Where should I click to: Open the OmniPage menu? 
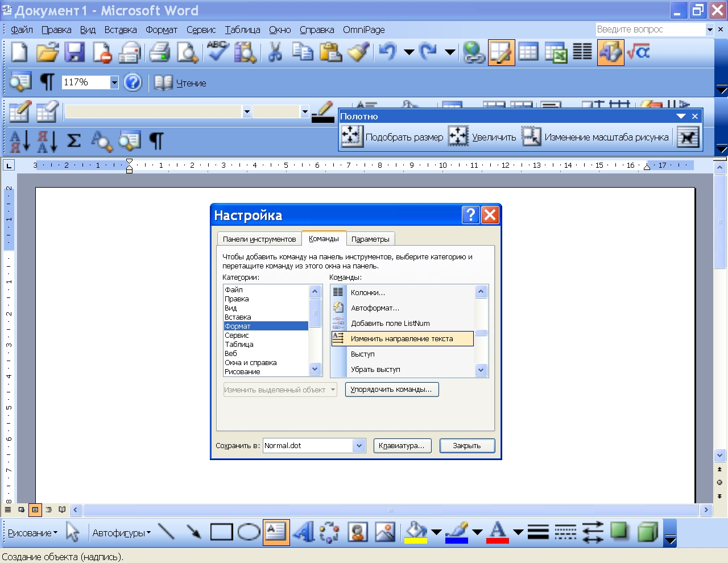point(364,30)
